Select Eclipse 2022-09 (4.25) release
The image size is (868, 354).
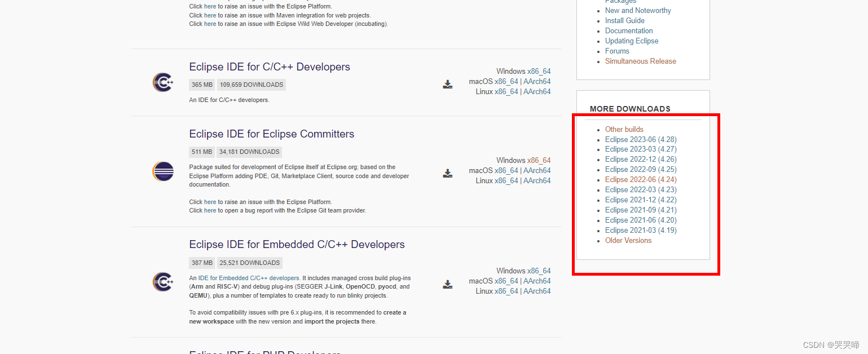click(641, 170)
